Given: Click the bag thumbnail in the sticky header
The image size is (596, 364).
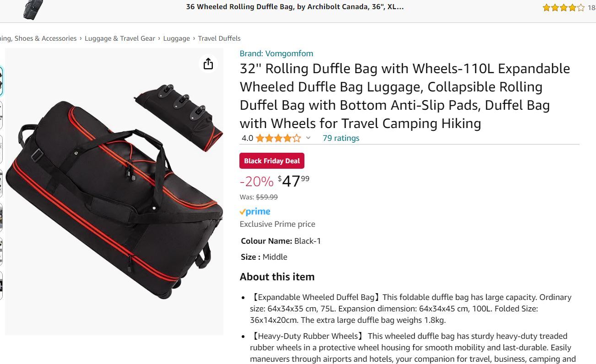Looking at the screenshot, I should pyautogui.click(x=33, y=9).
